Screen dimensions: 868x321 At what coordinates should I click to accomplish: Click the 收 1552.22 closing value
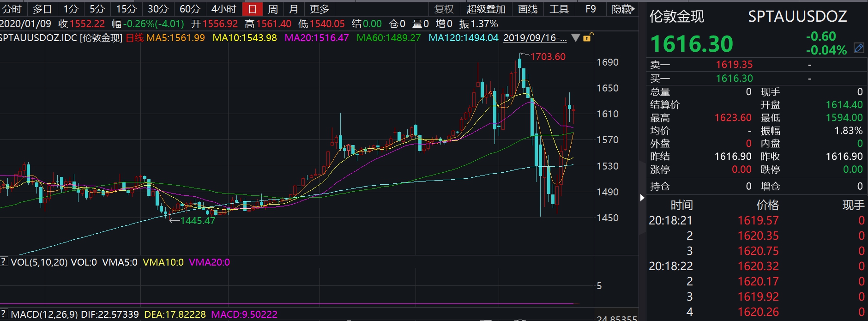82,24
